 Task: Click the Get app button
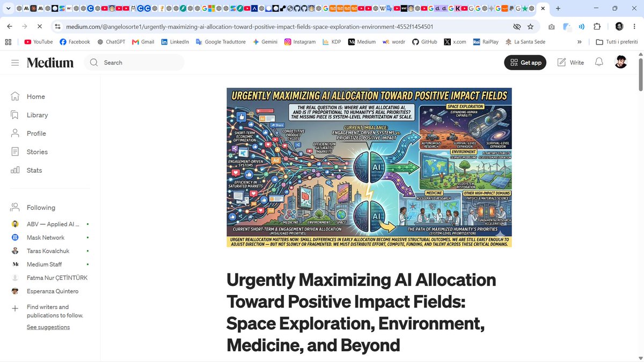click(525, 63)
